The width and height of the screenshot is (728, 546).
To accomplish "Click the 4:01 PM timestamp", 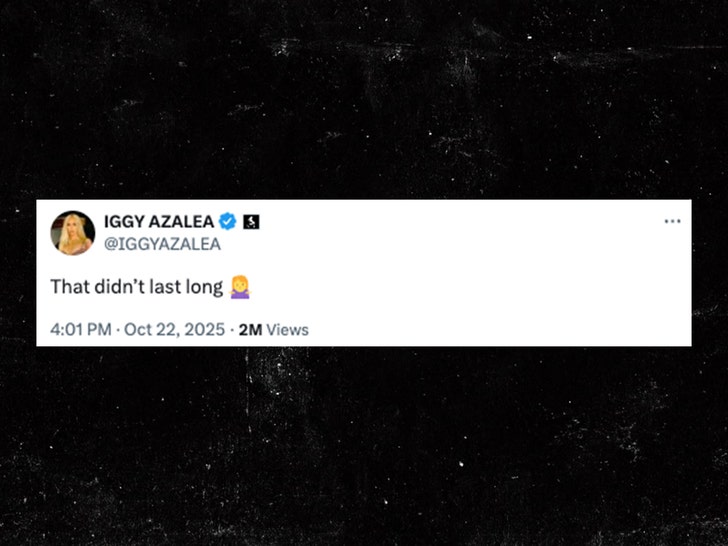I will [80, 329].
